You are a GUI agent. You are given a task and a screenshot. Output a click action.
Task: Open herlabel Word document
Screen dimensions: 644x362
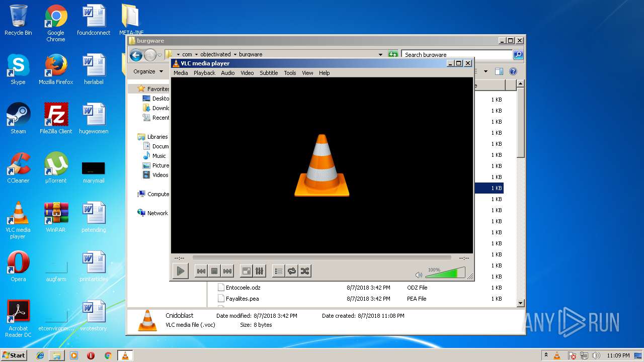94,69
